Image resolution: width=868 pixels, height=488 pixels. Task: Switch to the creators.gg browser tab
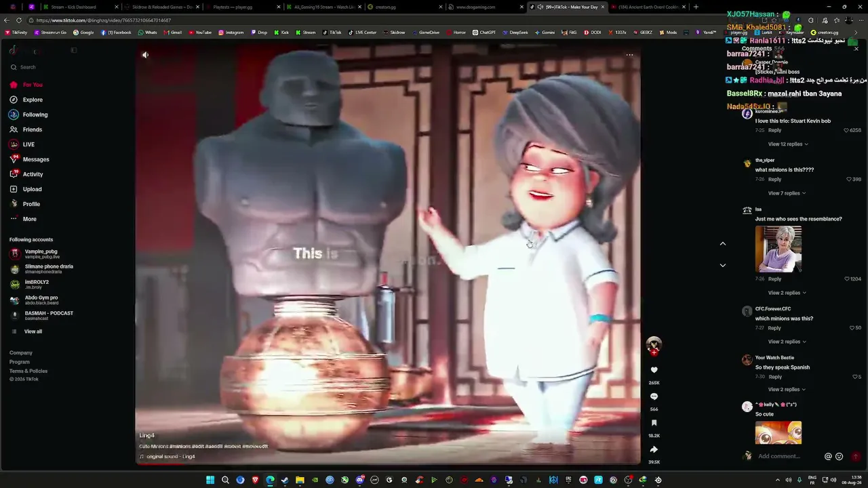(405, 7)
